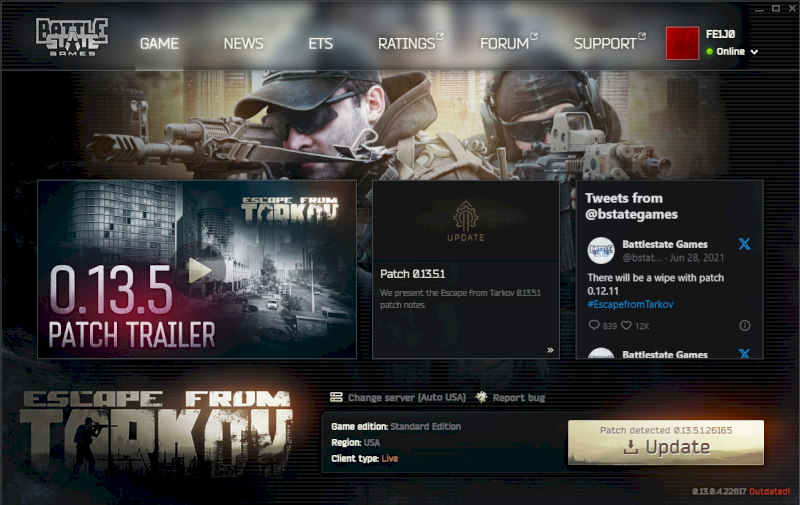Minimize the launcher window

[760, 9]
